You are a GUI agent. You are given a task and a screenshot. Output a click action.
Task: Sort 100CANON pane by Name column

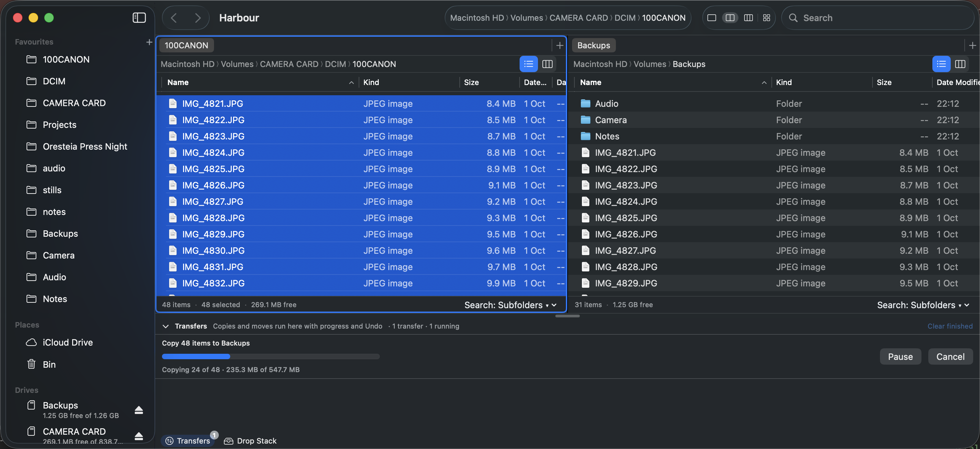pos(260,82)
